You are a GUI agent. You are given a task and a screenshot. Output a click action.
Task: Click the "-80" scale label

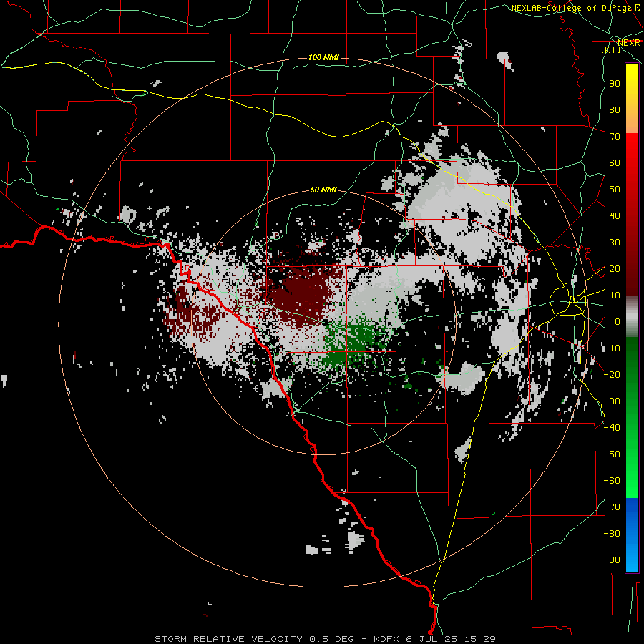point(612,534)
